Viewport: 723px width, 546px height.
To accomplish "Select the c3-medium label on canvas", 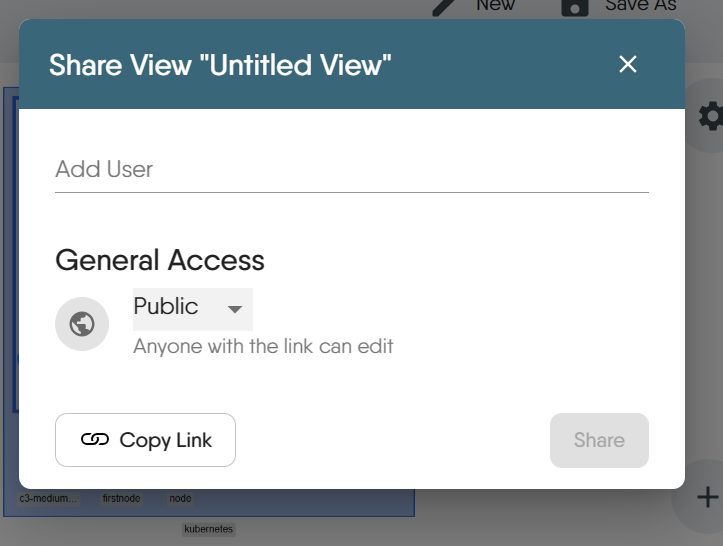I will 49,498.
